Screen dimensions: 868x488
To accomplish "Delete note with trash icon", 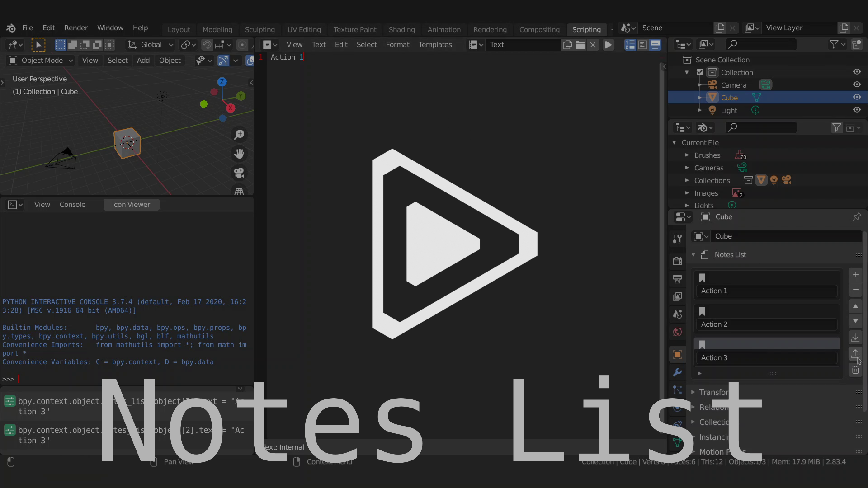I will coord(855,370).
